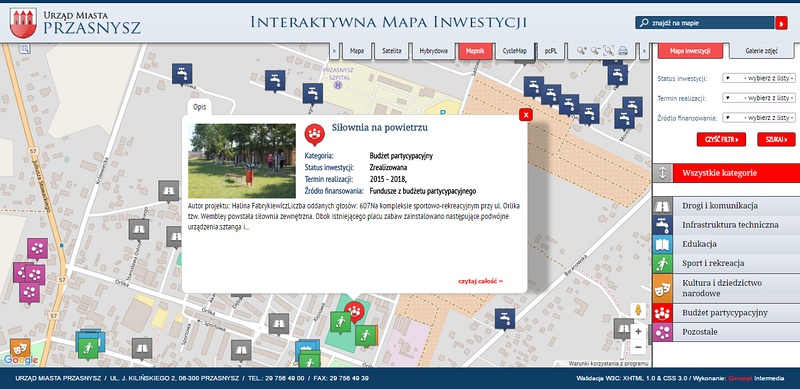
Task: Close the Siłownia na powietrzu popup
Action: tap(526, 115)
